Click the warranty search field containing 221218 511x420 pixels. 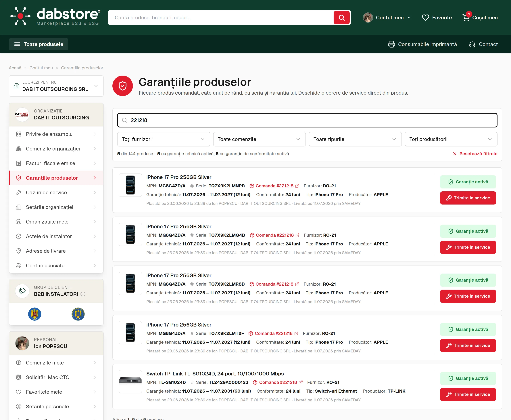[x=307, y=120]
